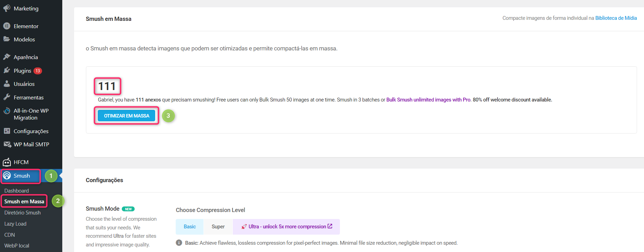Open the Smush Dashboard submenu item

pos(16,190)
